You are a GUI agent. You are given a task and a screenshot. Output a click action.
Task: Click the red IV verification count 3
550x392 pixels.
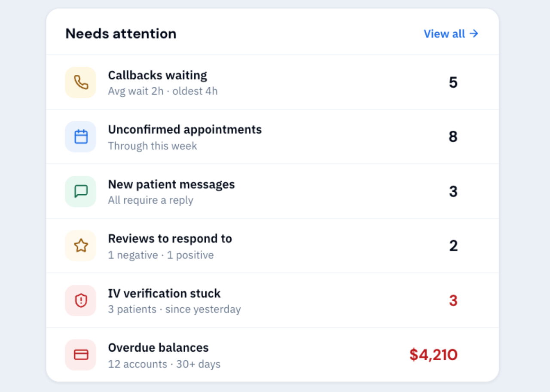click(x=453, y=300)
